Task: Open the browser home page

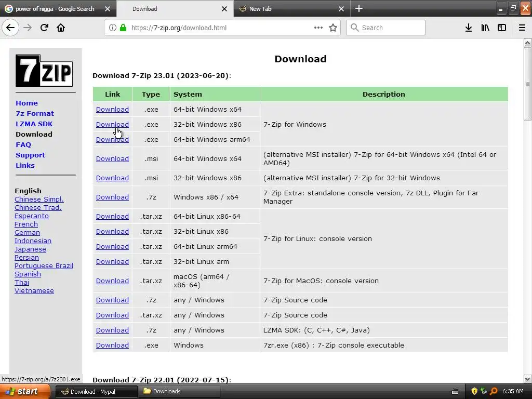Action: click(x=61, y=28)
